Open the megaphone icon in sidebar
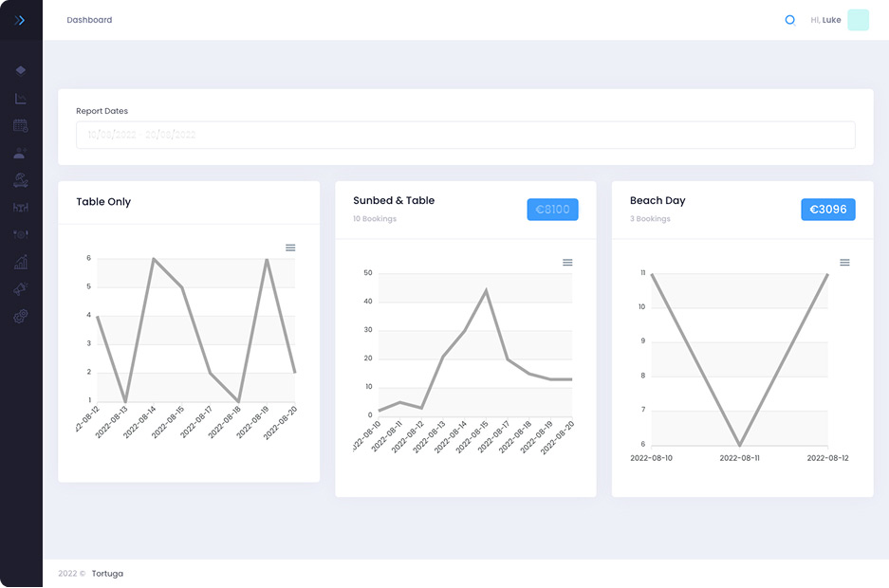Image resolution: width=889 pixels, height=588 pixels. click(21, 289)
